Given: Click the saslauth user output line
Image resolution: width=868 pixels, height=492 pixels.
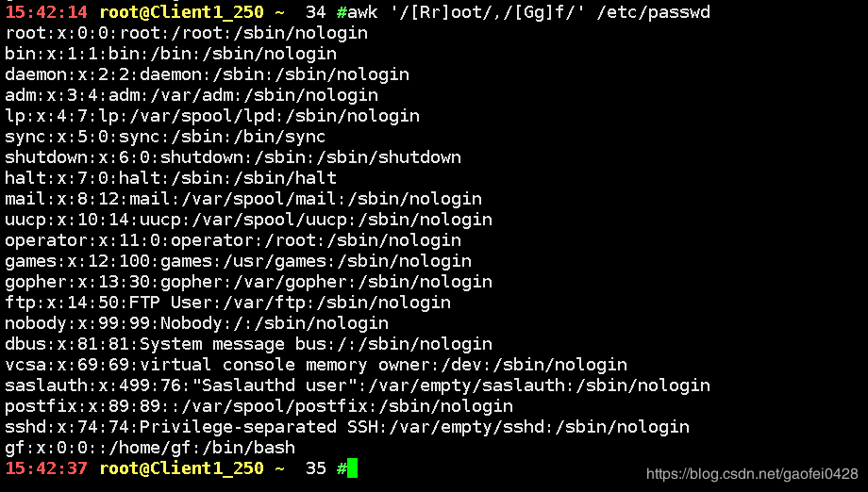Looking at the screenshot, I should point(358,385).
